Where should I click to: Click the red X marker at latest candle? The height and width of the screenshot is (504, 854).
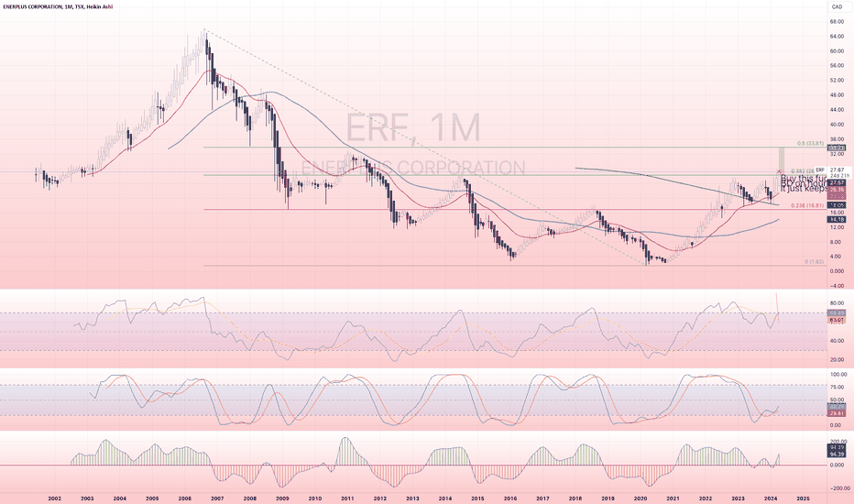[779, 172]
